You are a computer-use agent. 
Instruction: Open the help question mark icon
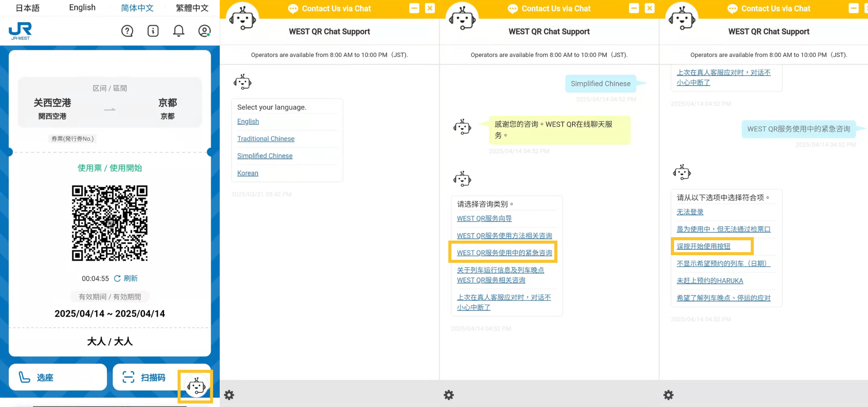127,31
